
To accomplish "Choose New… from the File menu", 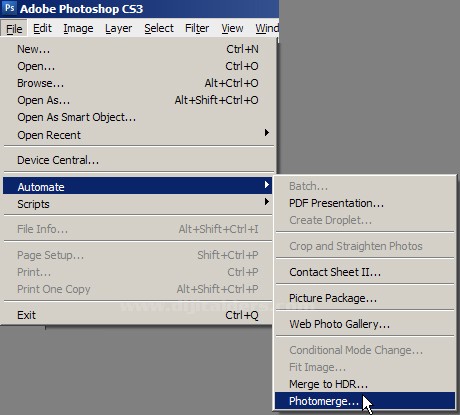I will click(x=138, y=49).
